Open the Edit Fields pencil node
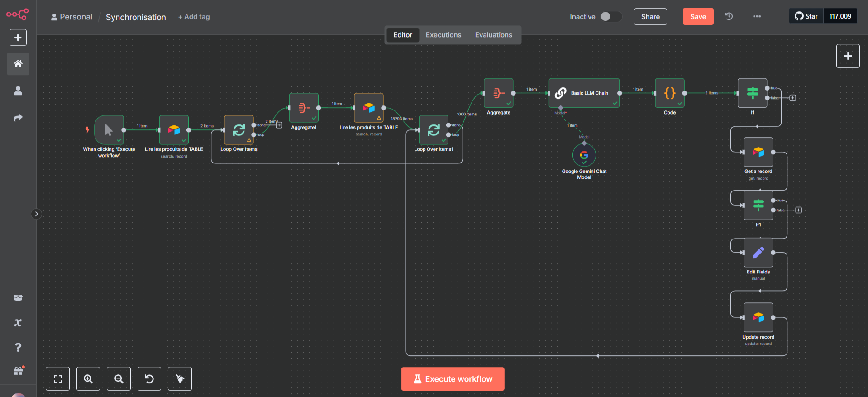The height and width of the screenshot is (397, 868). (x=758, y=253)
